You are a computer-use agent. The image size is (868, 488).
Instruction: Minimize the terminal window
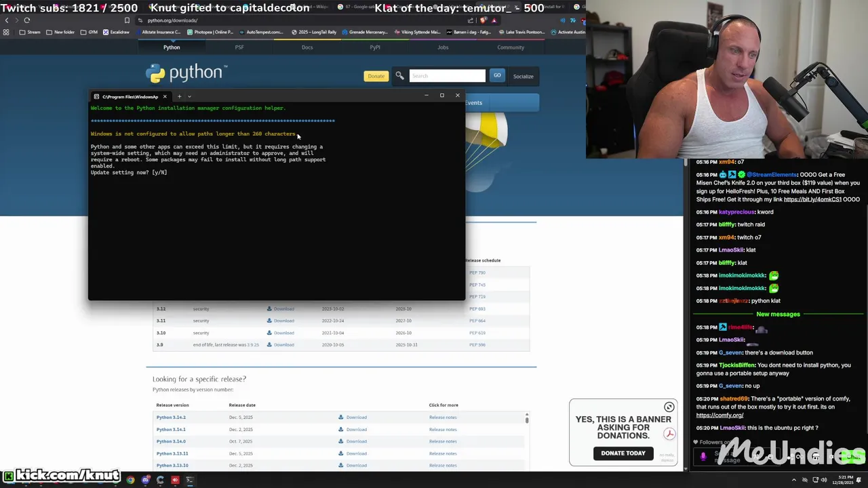426,96
